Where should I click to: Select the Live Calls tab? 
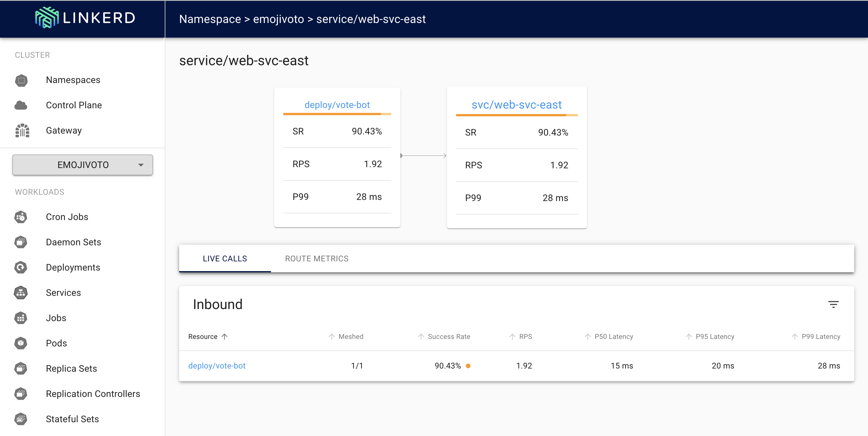click(x=225, y=258)
